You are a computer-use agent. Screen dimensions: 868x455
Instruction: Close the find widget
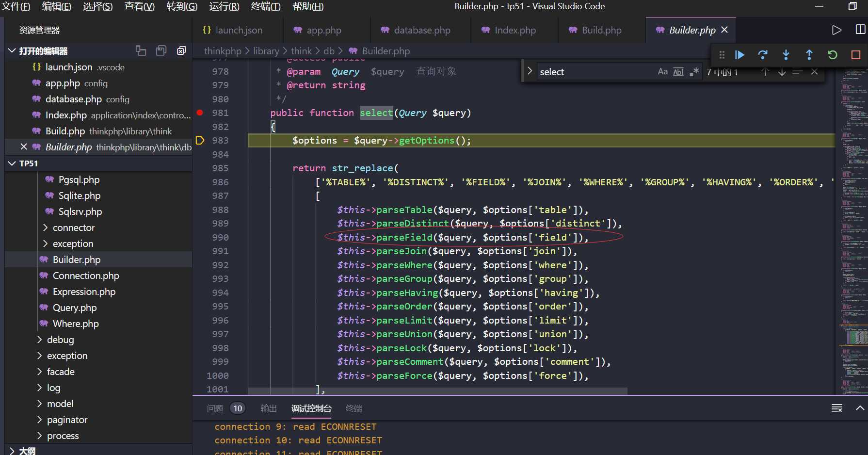(815, 72)
